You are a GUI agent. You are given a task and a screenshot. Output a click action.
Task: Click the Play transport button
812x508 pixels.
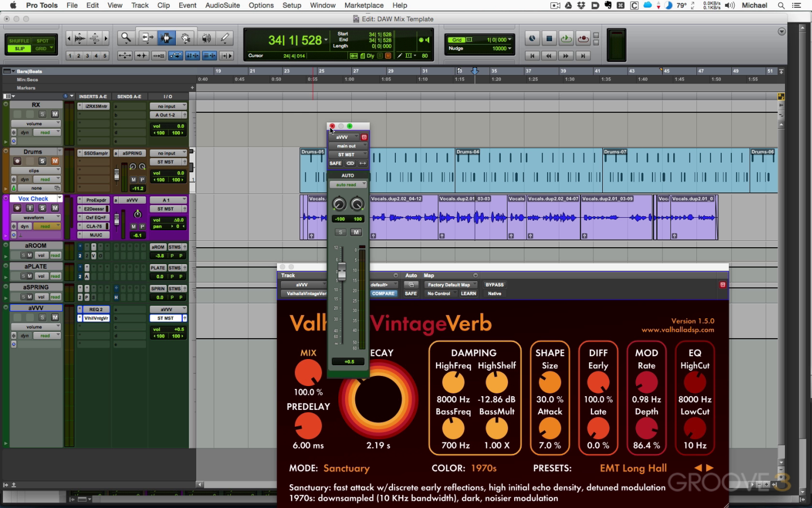[x=566, y=38]
